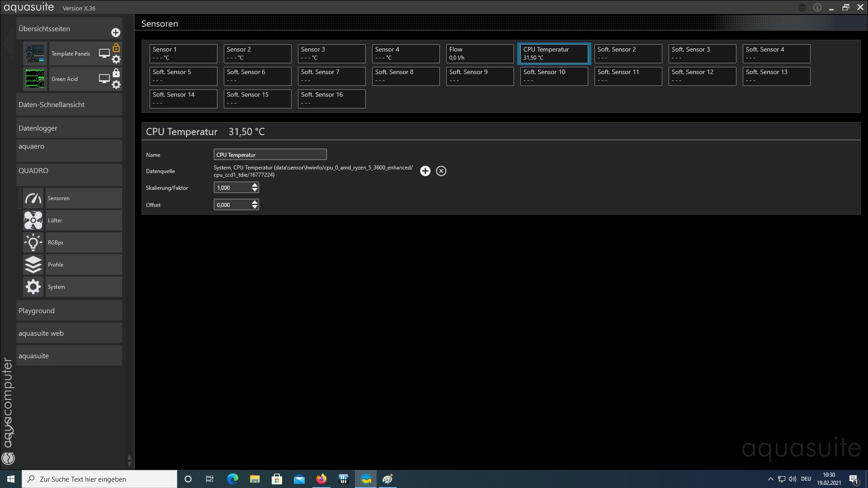Click the Name input field
Viewport: 868px width, 488px height.
pos(270,155)
